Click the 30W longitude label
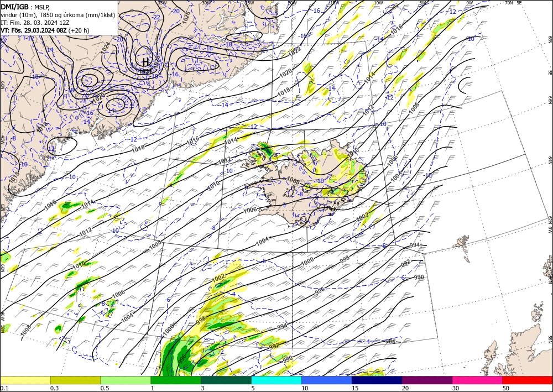This screenshot has width=553, height=392. (206, 3)
